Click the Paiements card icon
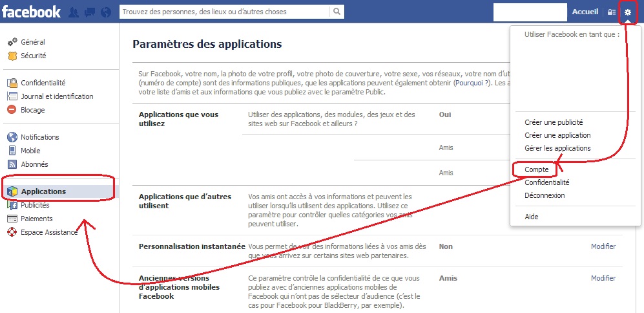Viewport: 644px width, 313px height. (x=12, y=219)
